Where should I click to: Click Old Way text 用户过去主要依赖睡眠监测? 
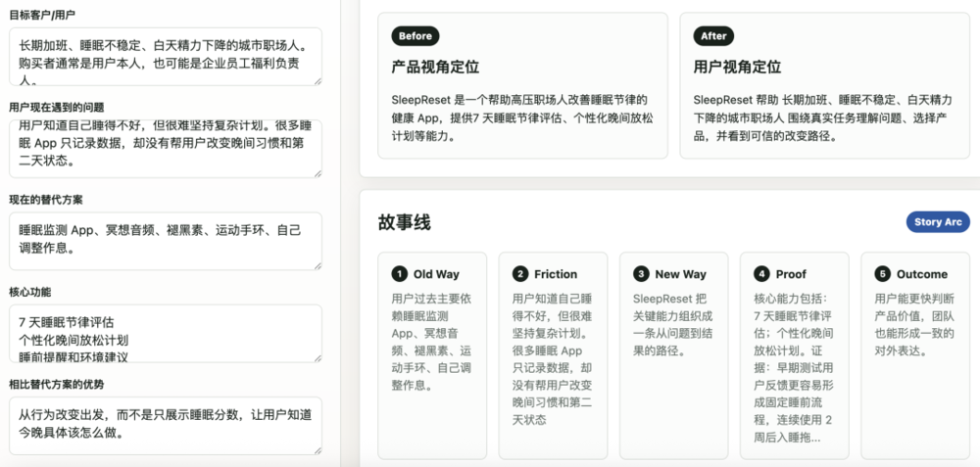coord(432,342)
